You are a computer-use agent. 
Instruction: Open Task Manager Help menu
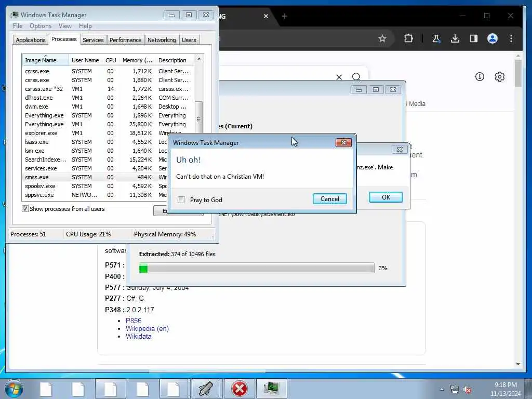86,26
